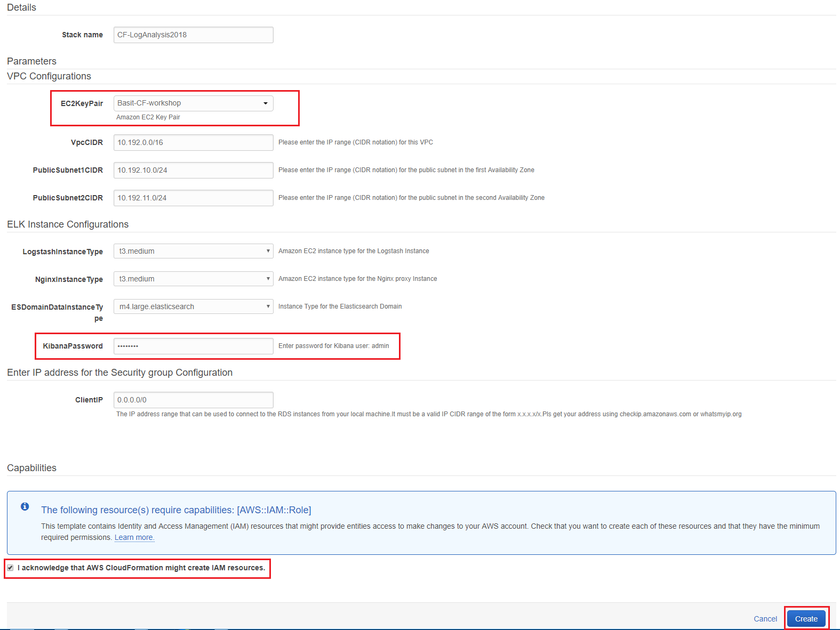This screenshot has width=840, height=630.
Task: Click the second Availability Zone subnet description text
Action: click(412, 198)
